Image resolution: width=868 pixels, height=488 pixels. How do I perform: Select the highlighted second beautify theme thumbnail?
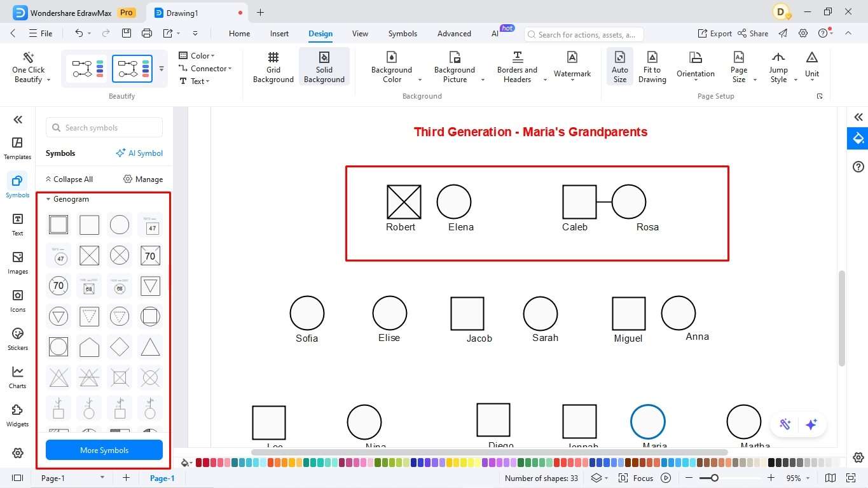coord(132,69)
